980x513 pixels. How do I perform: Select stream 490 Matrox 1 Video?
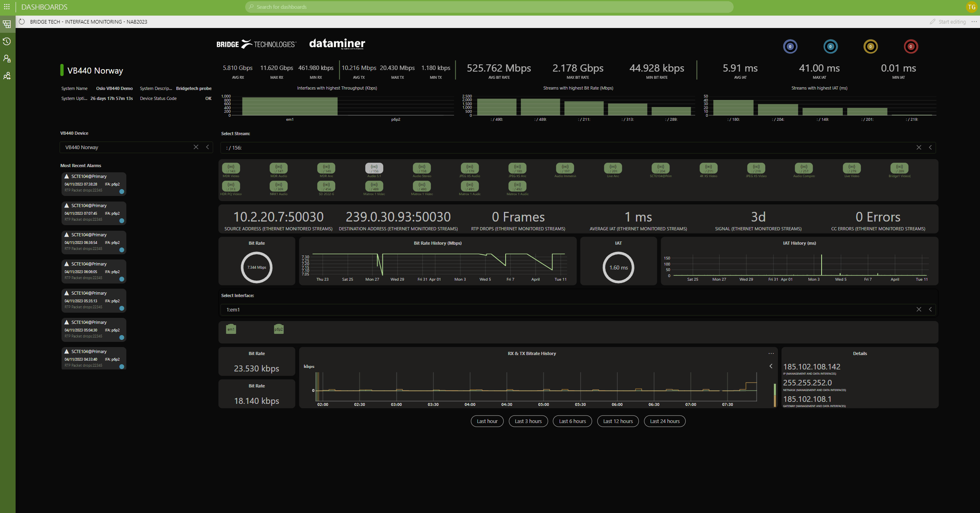[x=422, y=186]
